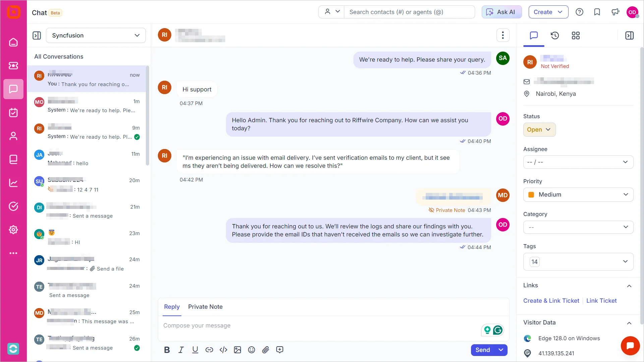Select the Chat icon in the left sidebar
The image size is (644, 362).
point(13,89)
